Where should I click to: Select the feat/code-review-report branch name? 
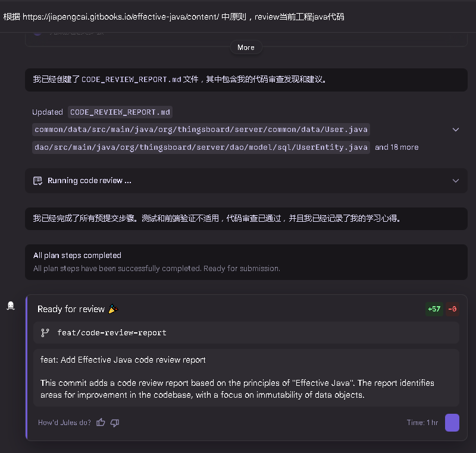[112, 333]
